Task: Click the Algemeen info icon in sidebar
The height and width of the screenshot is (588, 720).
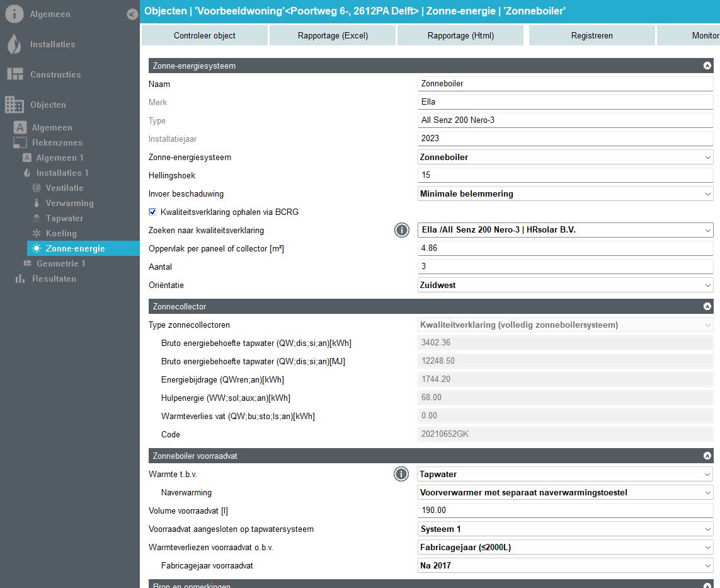Action: pyautogui.click(x=14, y=14)
